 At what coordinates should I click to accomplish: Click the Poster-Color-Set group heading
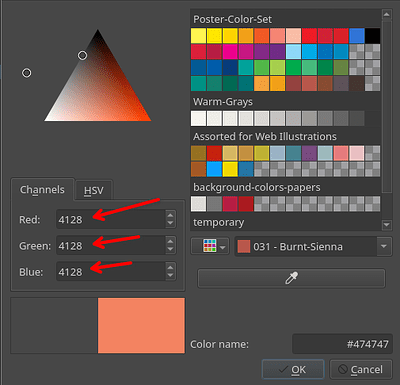232,19
